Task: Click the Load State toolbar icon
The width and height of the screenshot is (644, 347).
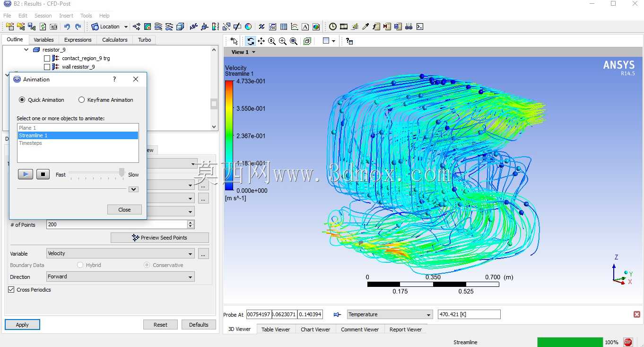Action: pyautogui.click(x=21, y=27)
